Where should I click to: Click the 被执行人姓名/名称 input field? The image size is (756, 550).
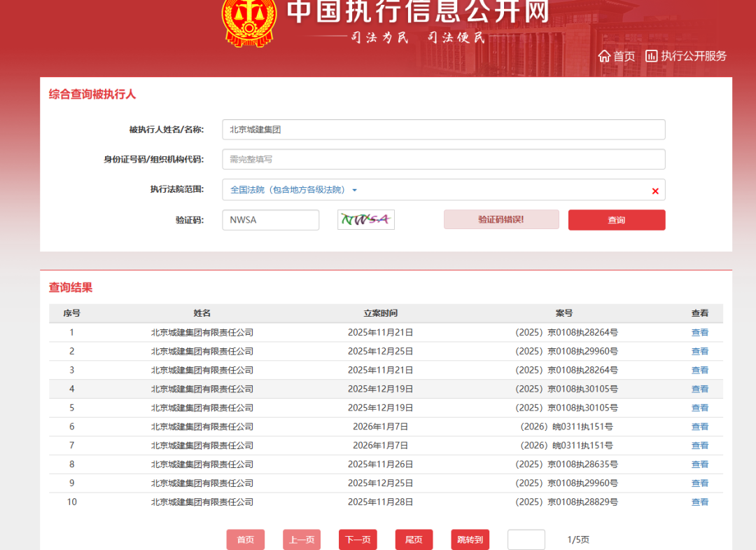[x=443, y=129]
